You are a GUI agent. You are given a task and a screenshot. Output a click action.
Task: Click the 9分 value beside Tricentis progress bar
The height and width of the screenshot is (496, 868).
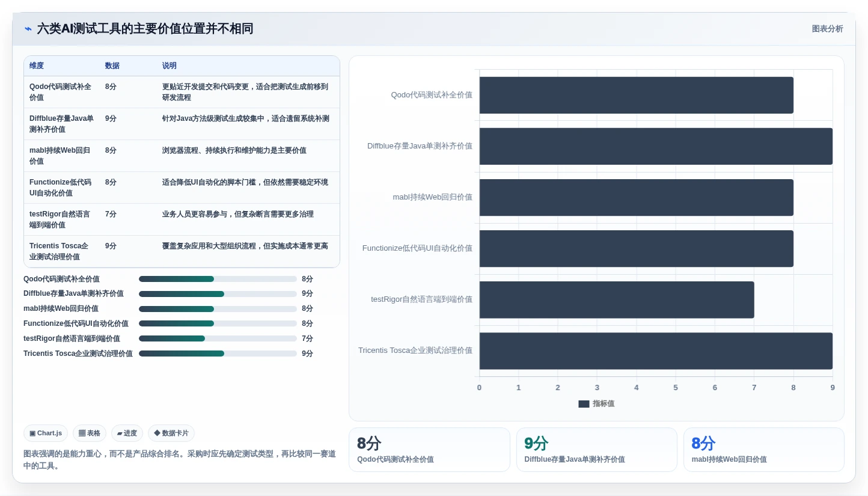307,354
